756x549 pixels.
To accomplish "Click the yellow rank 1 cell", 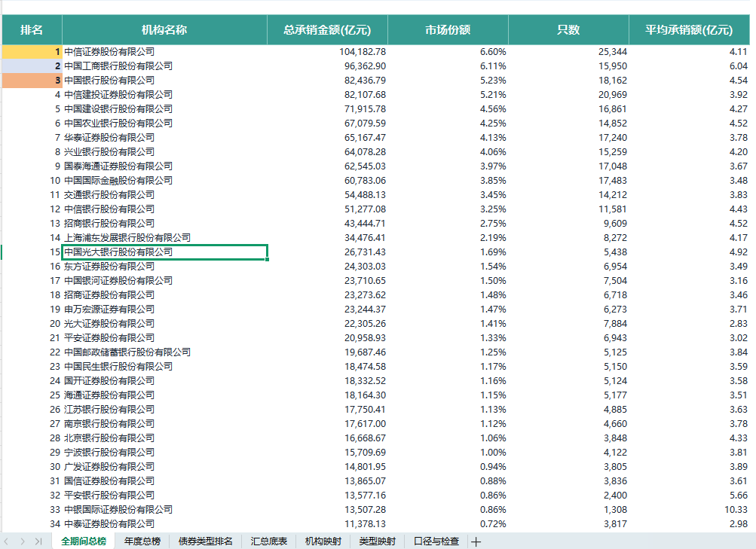I will (x=32, y=51).
